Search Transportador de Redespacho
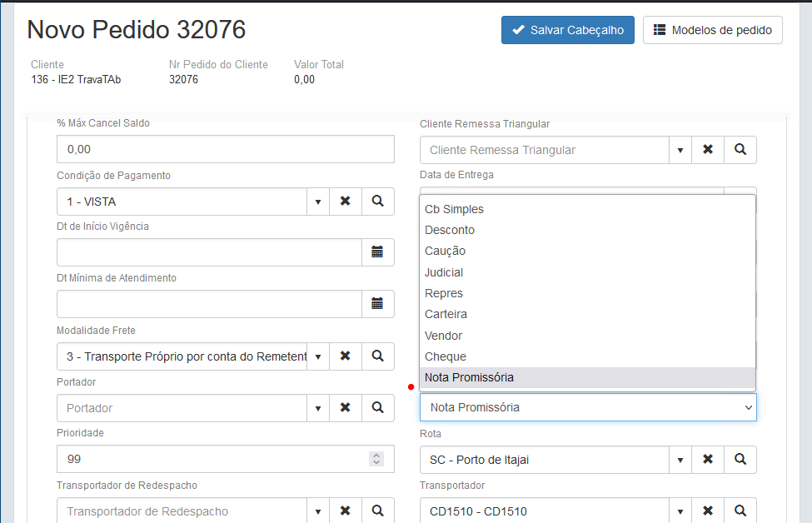Screen dimensions: 812x523 [378, 511]
